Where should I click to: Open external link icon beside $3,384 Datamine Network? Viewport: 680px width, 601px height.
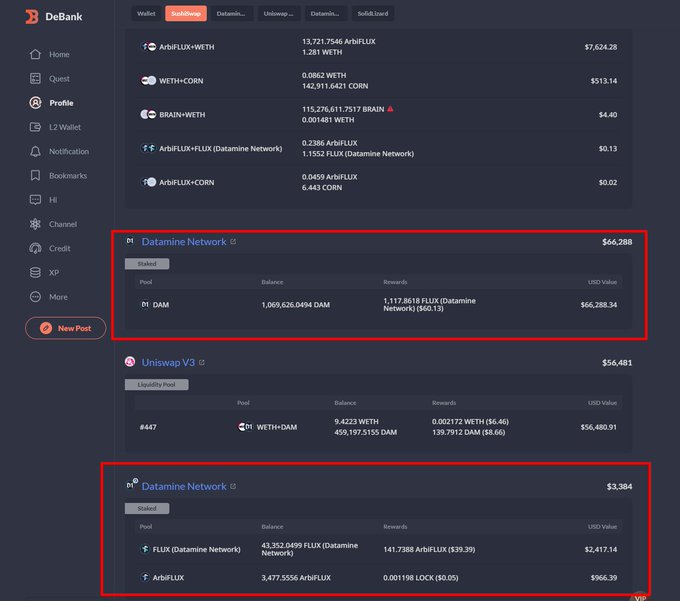tap(233, 486)
